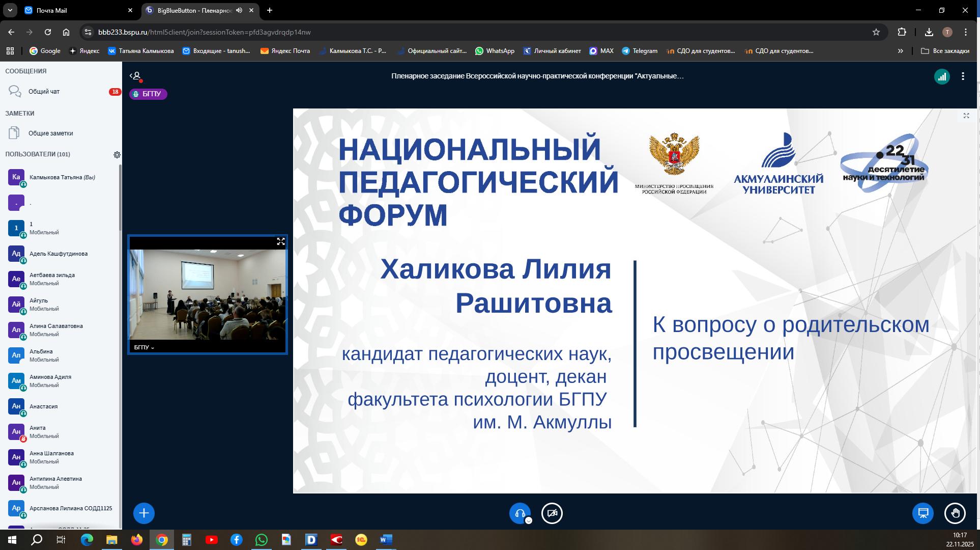Screen dimensions: 980x550
Task: Open the three-dot options menu in BigBlueButton
Action: coord(963,76)
